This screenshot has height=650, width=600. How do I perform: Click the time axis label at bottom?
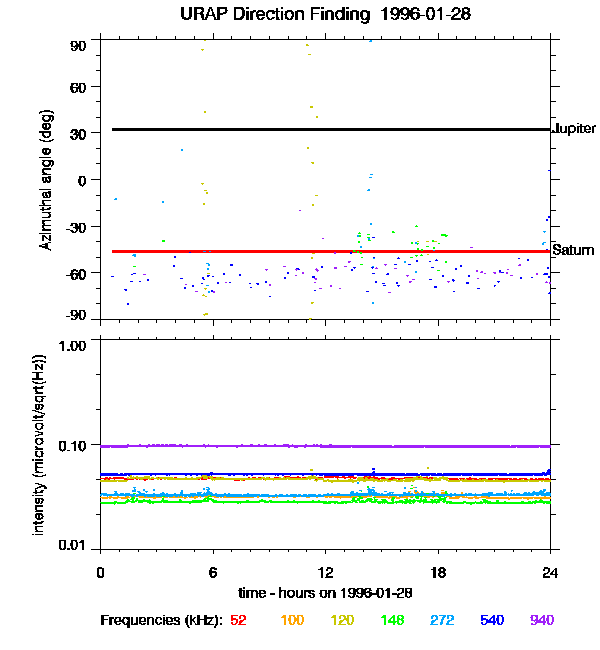click(326, 593)
